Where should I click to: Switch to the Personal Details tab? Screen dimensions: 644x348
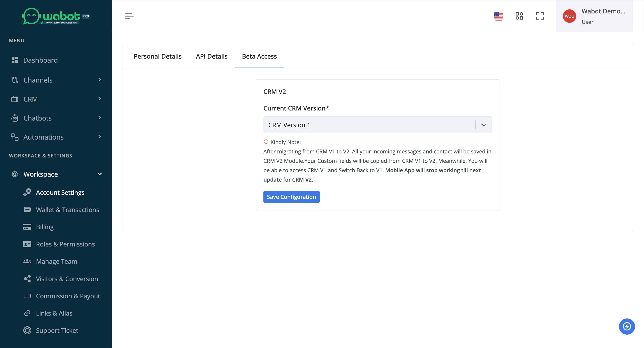pyautogui.click(x=157, y=56)
